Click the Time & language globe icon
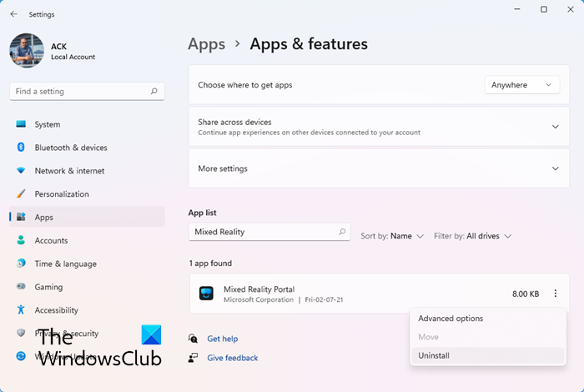Screen dimensions: 584x392 21,264
